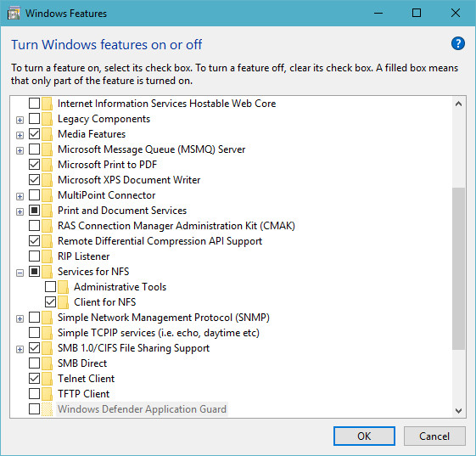Uncheck Microsoft Print to PDF checkbox
This screenshot has height=456, width=476.
pos(34,165)
